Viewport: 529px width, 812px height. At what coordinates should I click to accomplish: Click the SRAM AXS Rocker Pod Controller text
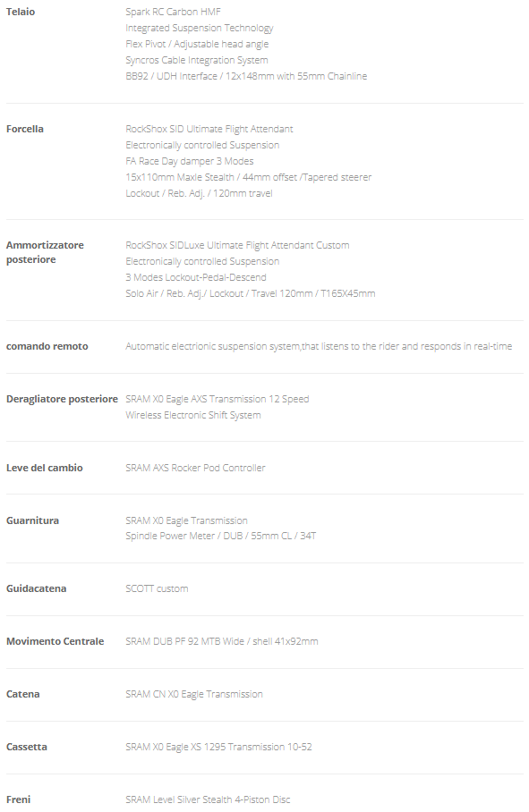point(195,468)
